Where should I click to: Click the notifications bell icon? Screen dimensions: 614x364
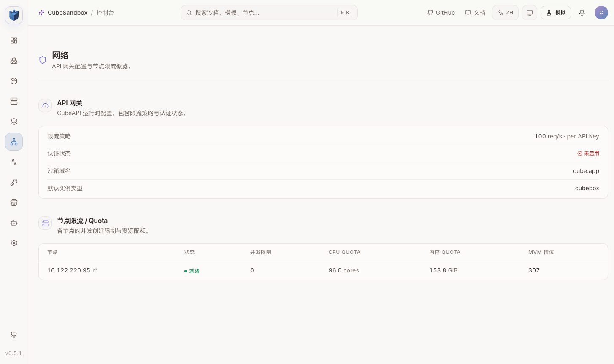[x=582, y=13]
